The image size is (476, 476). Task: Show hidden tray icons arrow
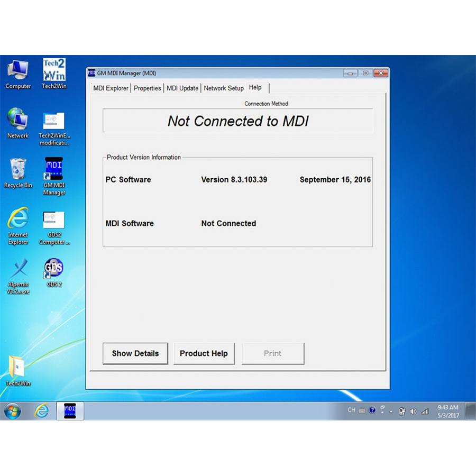391,411
